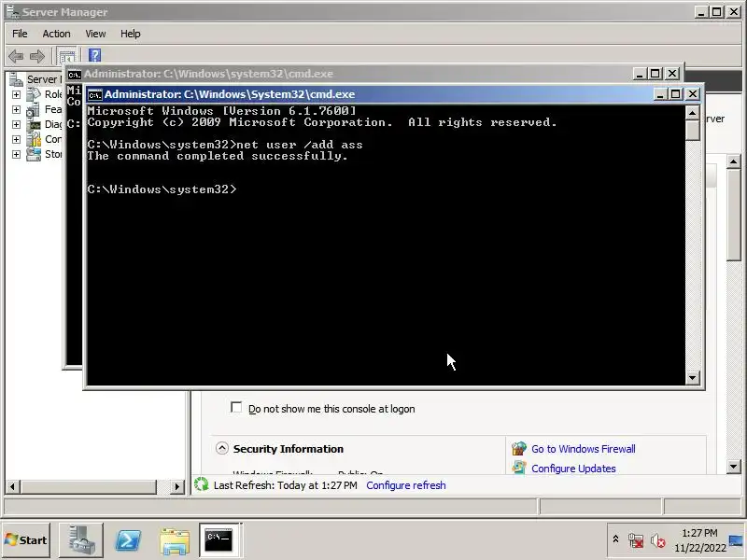This screenshot has height=560, width=747.
Task: Open Configure Updates link
Action: pos(573,469)
